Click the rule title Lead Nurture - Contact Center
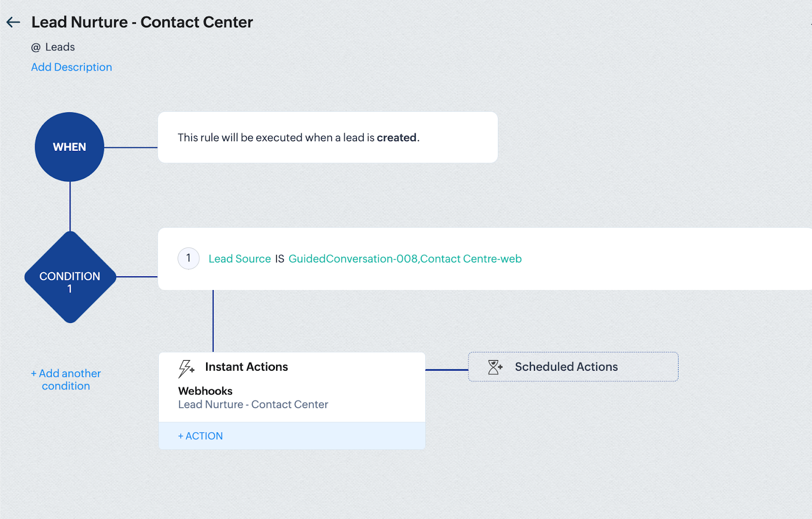 [x=142, y=22]
